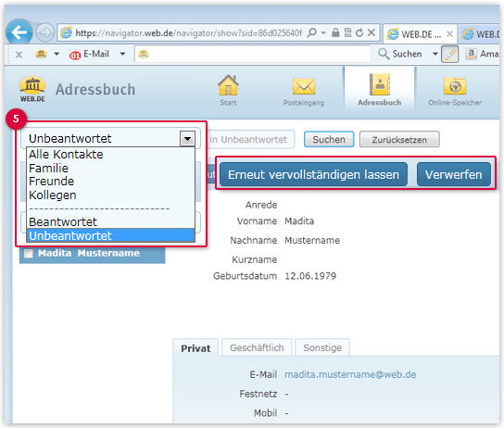Select Familie from the dropdown list
This screenshot has width=504, height=428.
pos(48,168)
